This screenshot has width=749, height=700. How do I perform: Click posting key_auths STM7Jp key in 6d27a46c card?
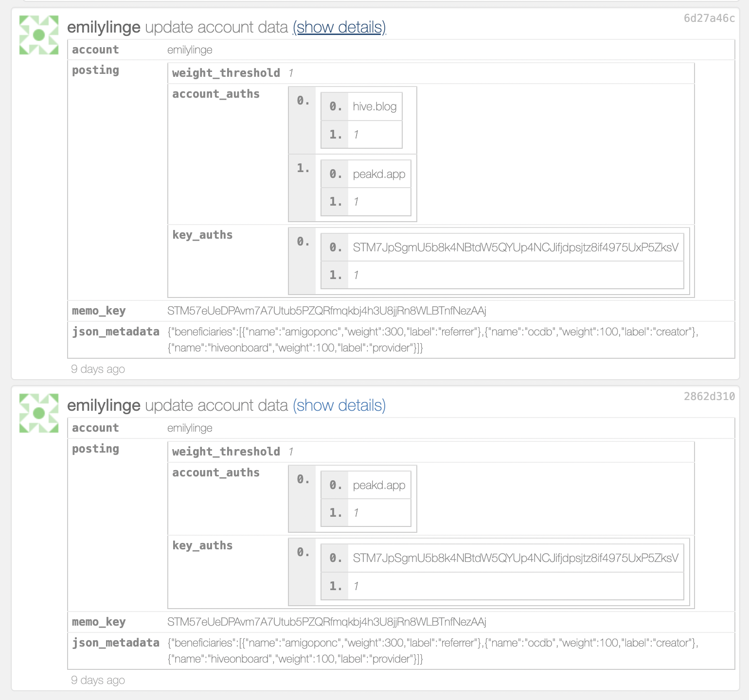pos(516,247)
